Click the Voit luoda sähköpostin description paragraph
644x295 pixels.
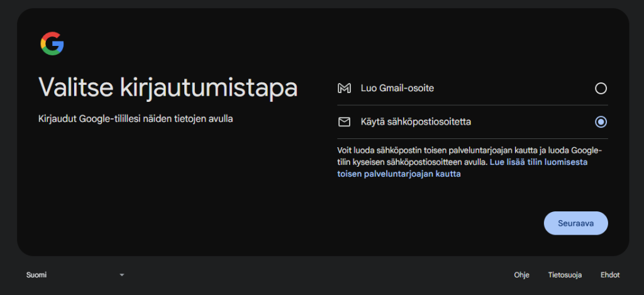(x=440, y=156)
